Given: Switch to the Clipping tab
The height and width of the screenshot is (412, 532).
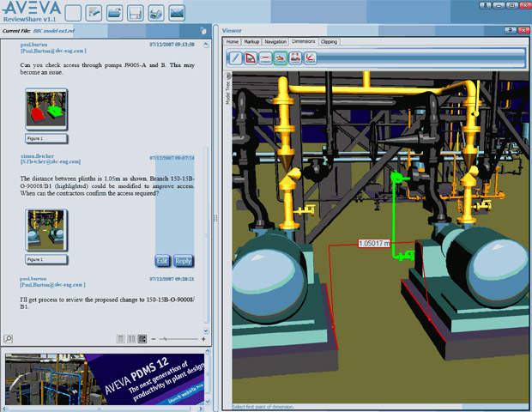Looking at the screenshot, I should (x=329, y=41).
